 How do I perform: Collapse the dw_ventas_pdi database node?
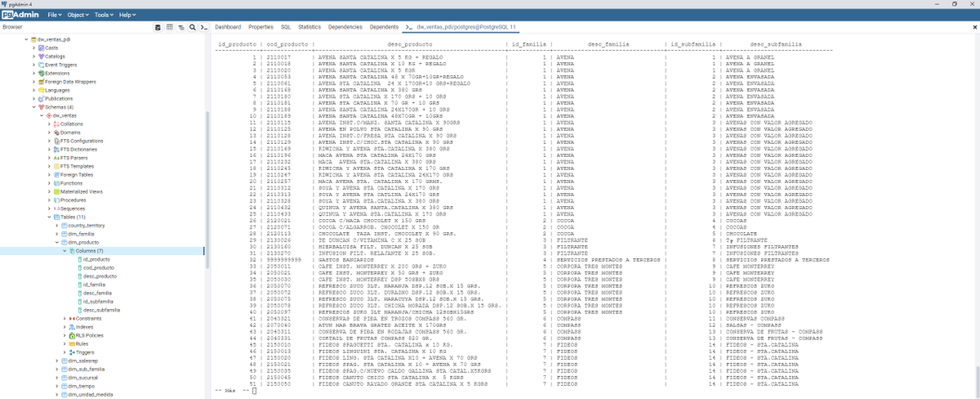(27, 38)
